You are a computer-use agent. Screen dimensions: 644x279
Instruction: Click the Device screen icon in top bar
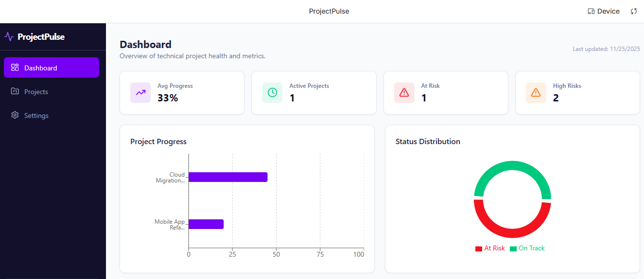tap(592, 11)
